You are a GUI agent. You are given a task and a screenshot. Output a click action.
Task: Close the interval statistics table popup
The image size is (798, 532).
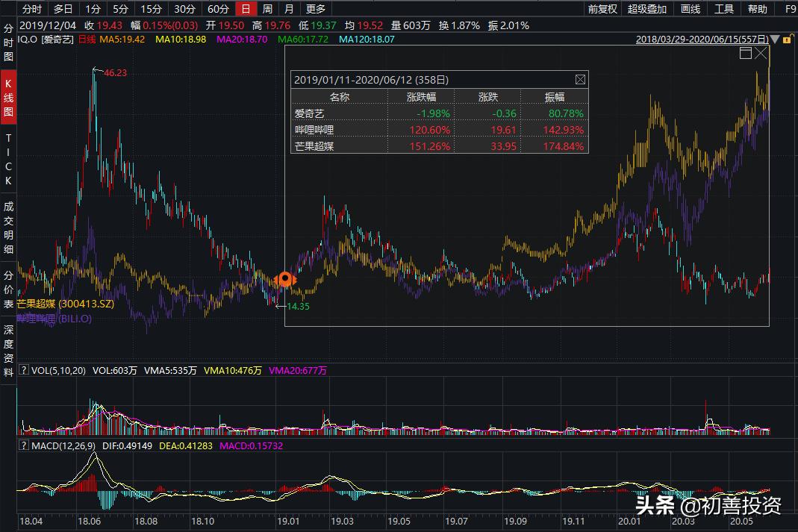coord(580,79)
